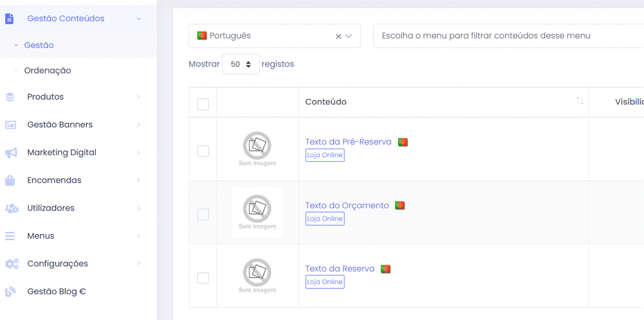Open the Texto da Reserva content link

pyautogui.click(x=340, y=269)
